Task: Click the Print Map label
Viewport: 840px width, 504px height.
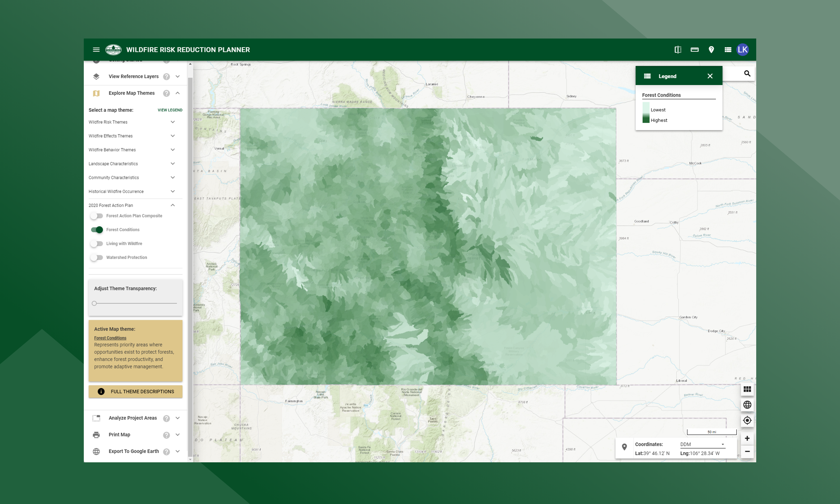Action: (119, 435)
